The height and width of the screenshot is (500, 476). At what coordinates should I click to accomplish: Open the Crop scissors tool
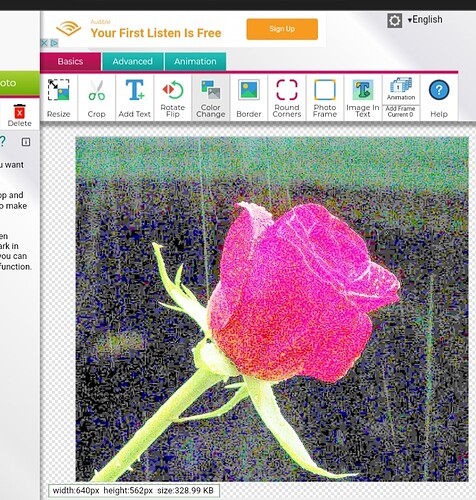point(97,98)
